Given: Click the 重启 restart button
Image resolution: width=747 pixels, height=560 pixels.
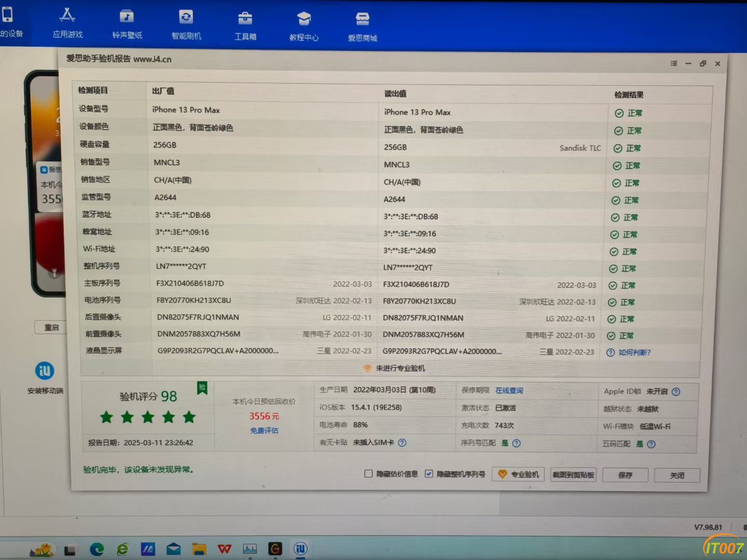Looking at the screenshot, I should pyautogui.click(x=51, y=327).
